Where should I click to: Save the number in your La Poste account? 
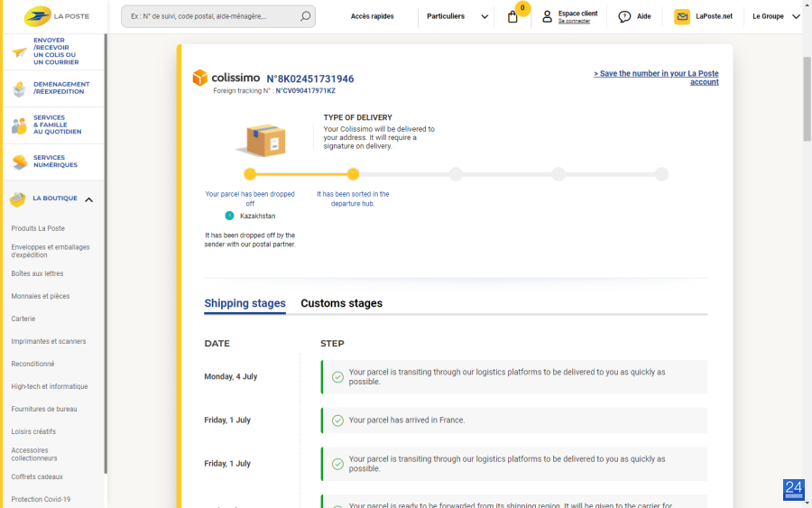656,78
